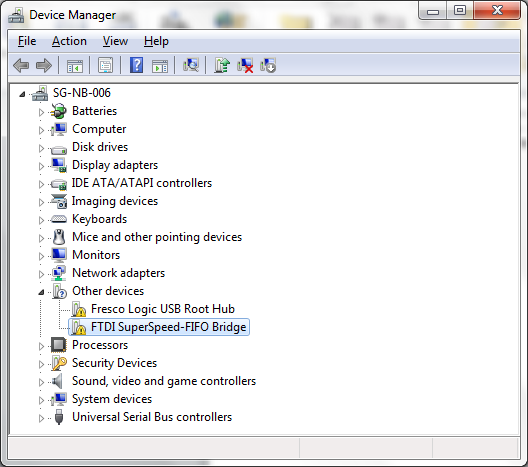
Task: Open the Action menu
Action: click(x=69, y=41)
